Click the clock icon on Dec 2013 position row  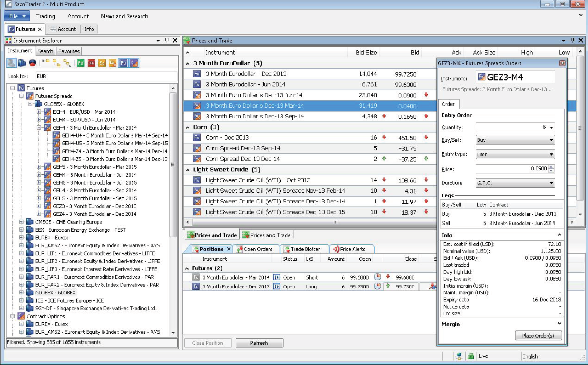377,286
